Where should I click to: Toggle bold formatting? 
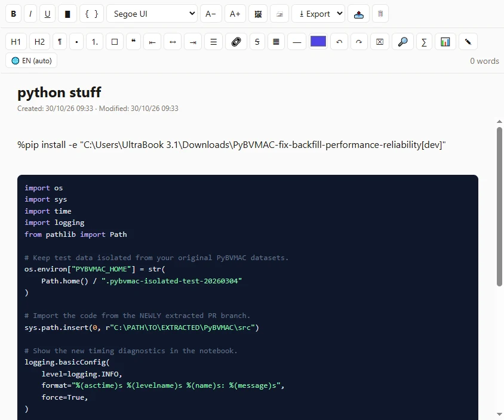coord(14,14)
